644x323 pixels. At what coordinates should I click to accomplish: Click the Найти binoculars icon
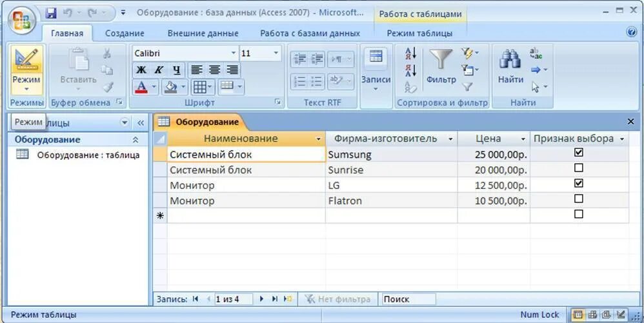(510, 66)
